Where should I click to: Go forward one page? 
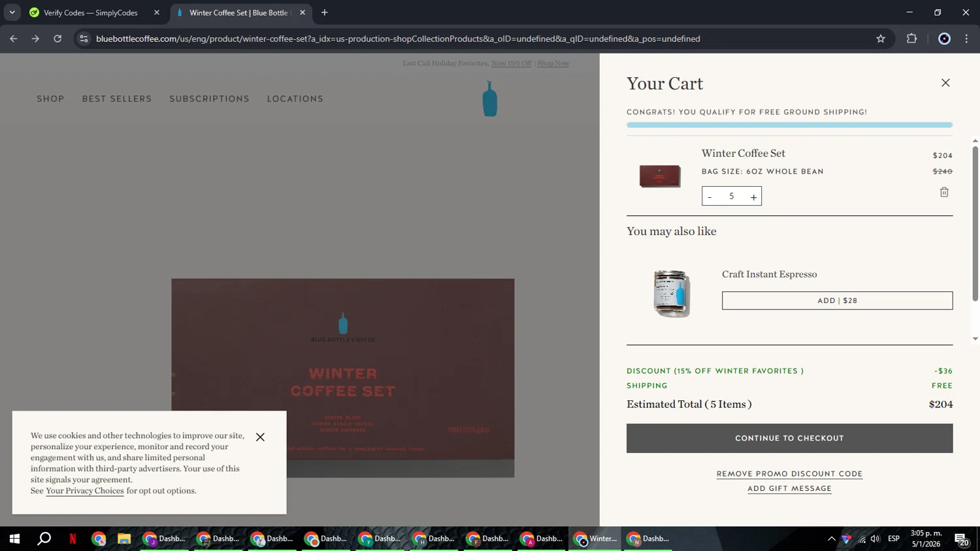[35, 39]
